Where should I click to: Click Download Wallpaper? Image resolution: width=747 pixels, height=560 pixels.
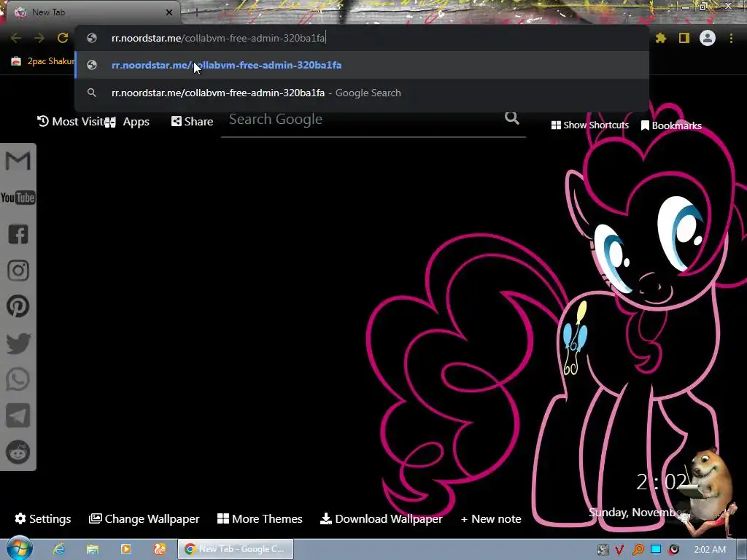[381, 518]
